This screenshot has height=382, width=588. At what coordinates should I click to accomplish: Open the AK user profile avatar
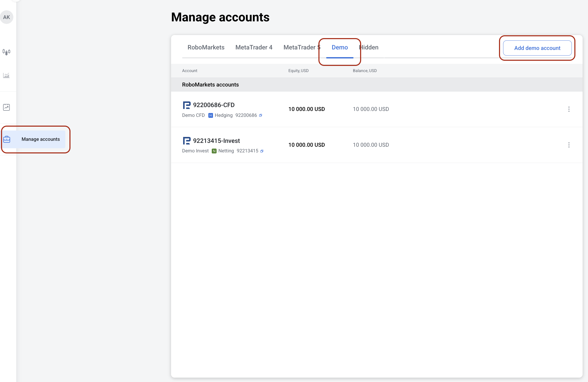tap(7, 17)
